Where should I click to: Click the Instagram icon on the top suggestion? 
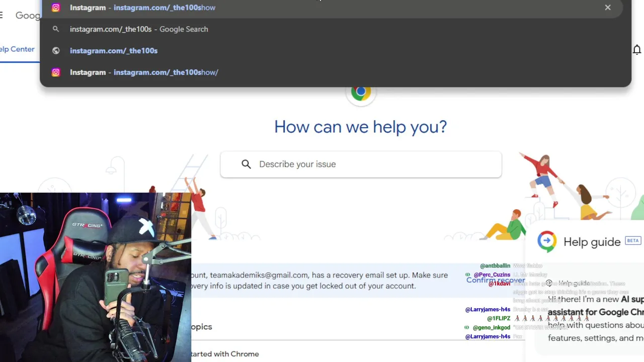(56, 8)
